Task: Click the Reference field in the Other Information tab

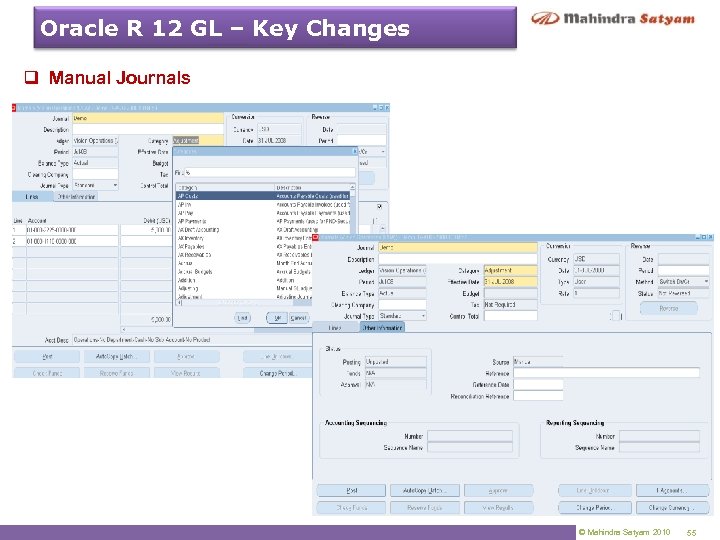Action: click(x=607, y=373)
